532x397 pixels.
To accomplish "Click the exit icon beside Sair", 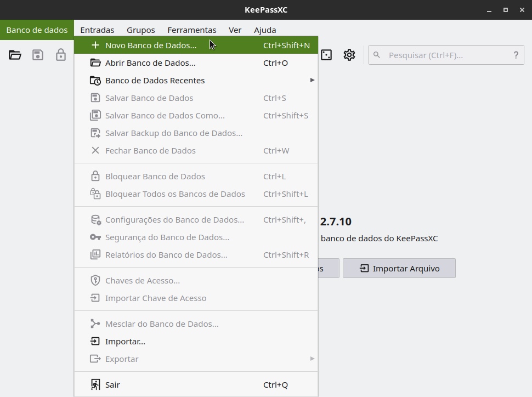I will [x=95, y=384].
